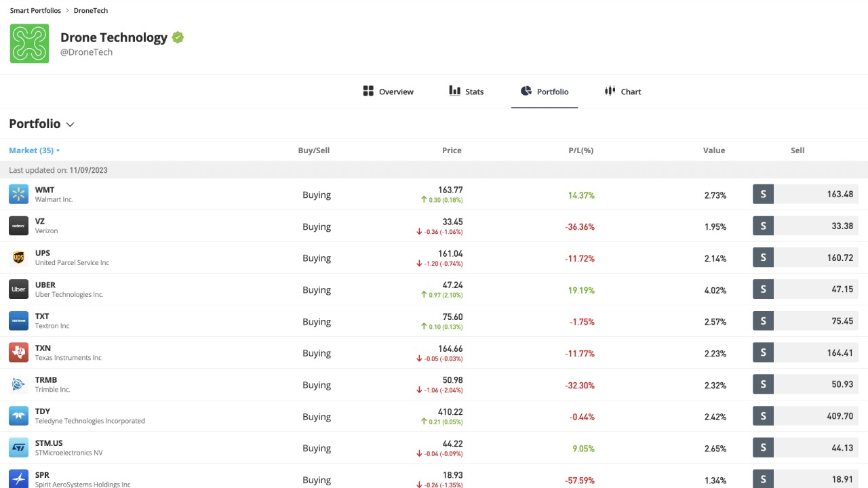Viewport: 868px width, 488px height.
Task: Click the Walmart stock logo icon
Action: (x=18, y=195)
